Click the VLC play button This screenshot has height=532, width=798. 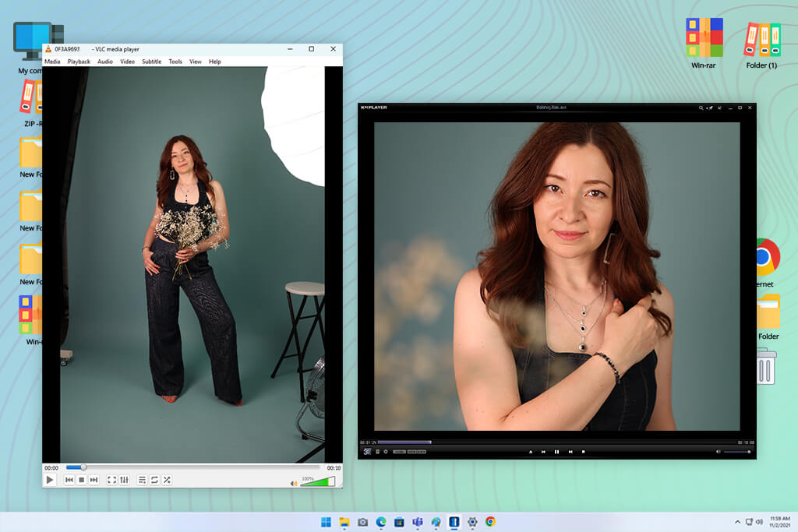tap(50, 480)
